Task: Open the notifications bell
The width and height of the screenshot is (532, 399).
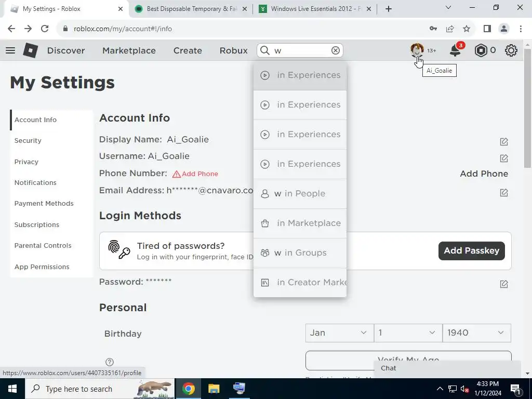Action: 455,50
